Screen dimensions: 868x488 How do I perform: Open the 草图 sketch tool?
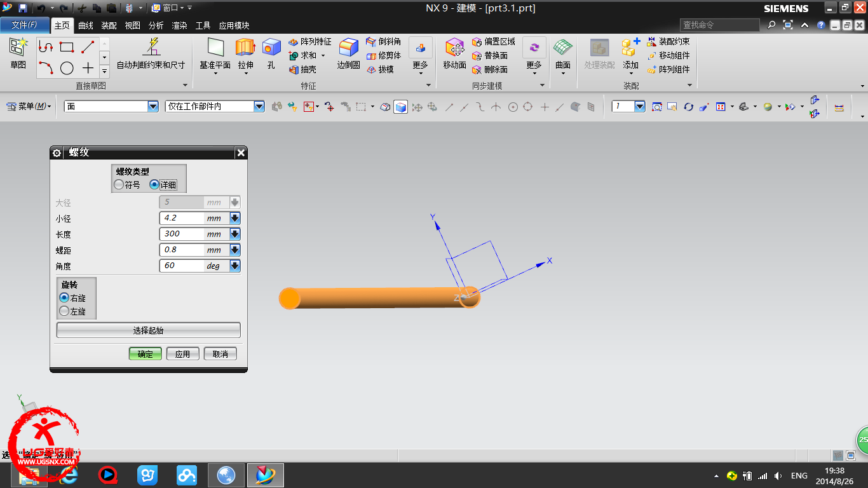click(x=18, y=53)
